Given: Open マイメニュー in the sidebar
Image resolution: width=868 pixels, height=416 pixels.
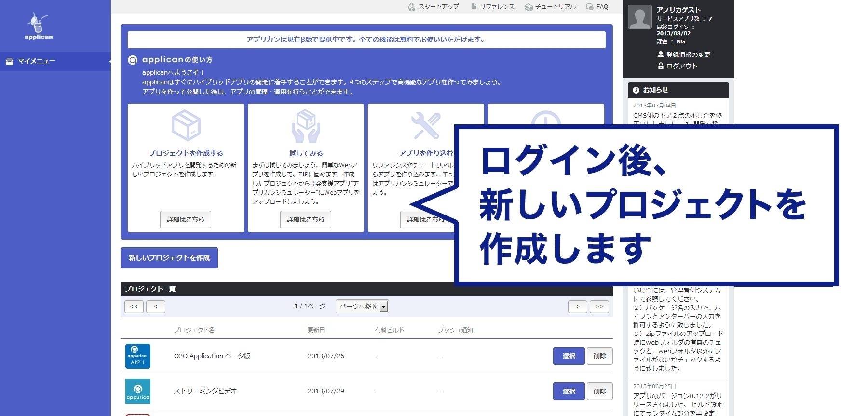Looking at the screenshot, I should [55, 61].
